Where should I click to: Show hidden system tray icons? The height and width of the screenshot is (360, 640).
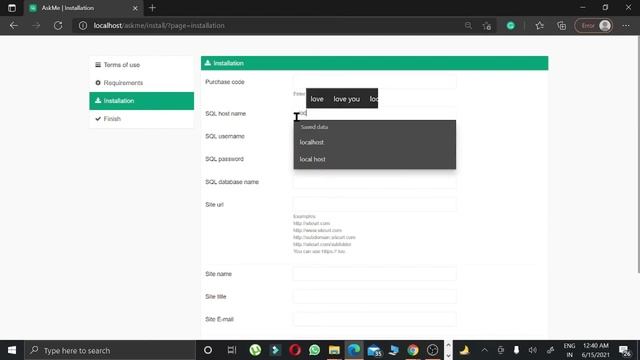[484, 350]
